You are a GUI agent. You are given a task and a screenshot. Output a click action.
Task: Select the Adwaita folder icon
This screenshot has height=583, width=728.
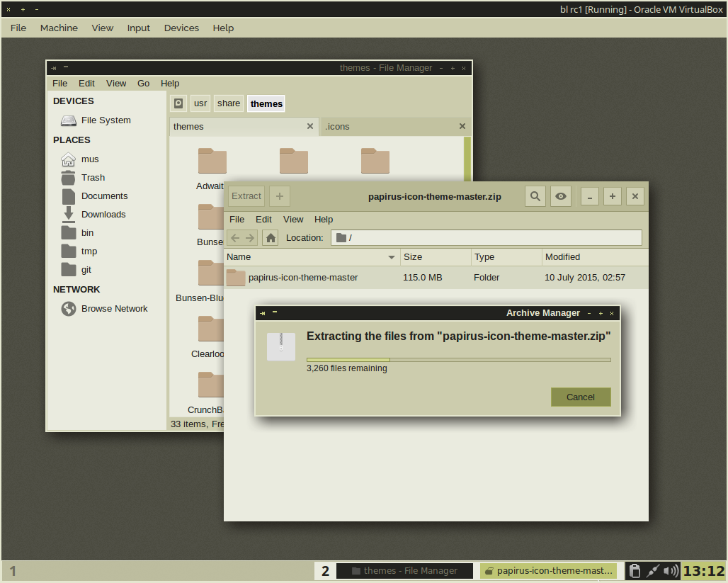coord(212,161)
